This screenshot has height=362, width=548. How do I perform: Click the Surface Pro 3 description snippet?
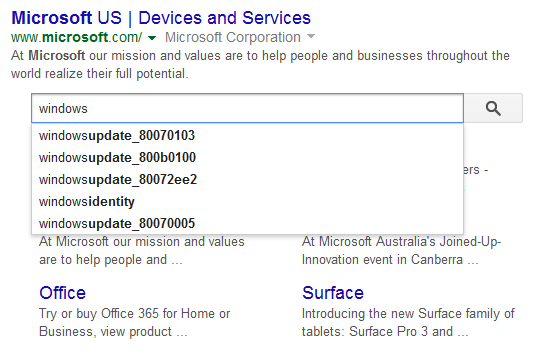(x=408, y=323)
